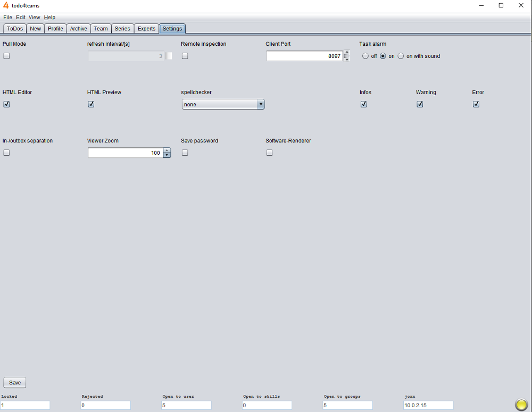The image size is (532, 412).
Task: Click the todo4teams orange app icon
Action: [x=5, y=5]
